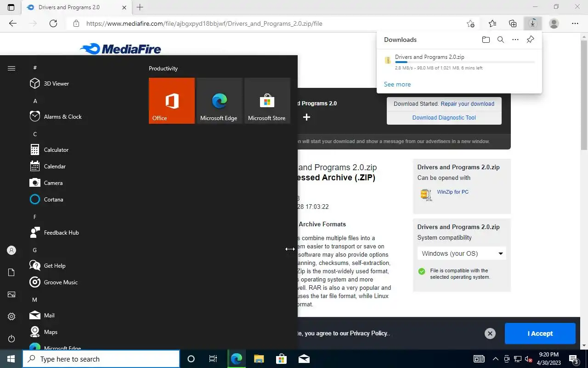The height and width of the screenshot is (368, 588).
Task: Open Mail from the taskbar
Action: (x=304, y=359)
